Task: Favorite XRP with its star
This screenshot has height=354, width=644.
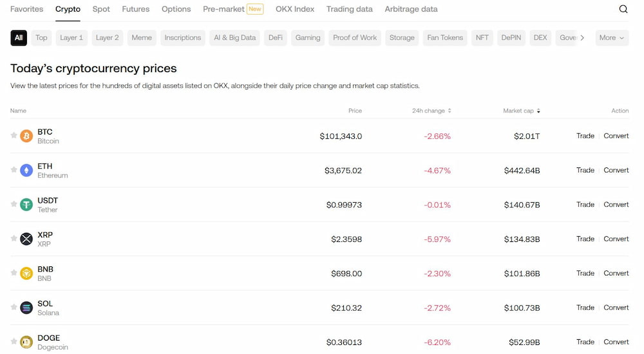Action: point(14,238)
